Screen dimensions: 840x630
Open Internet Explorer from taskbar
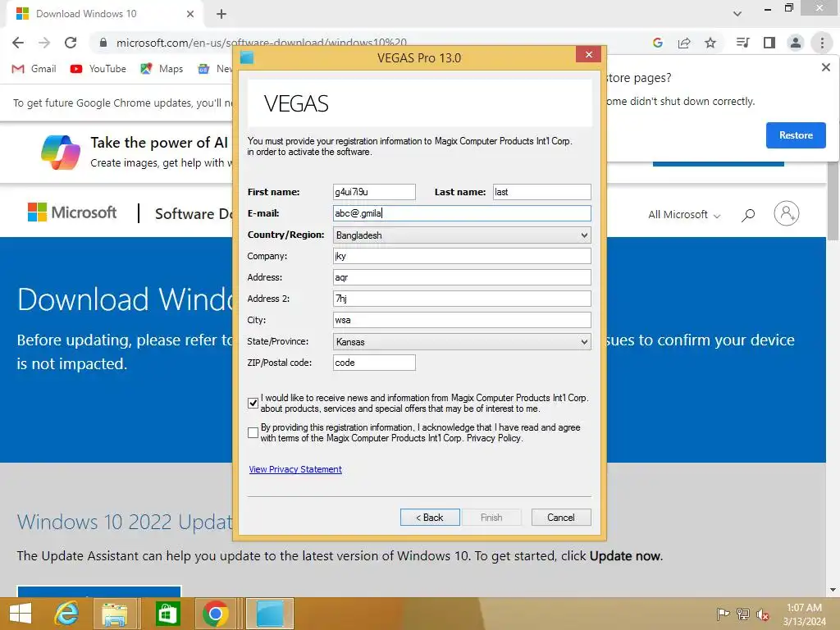point(67,614)
